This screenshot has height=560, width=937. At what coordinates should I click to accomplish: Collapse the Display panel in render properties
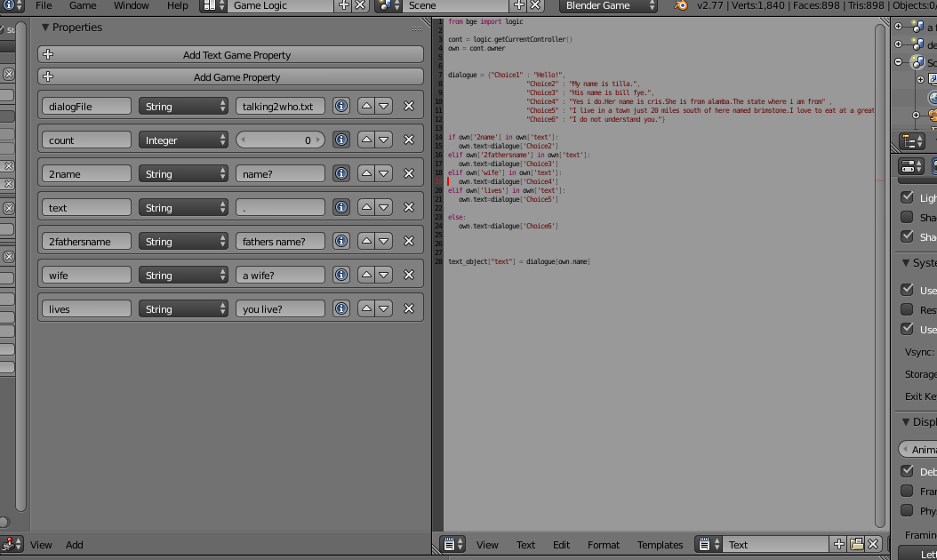coord(905,422)
